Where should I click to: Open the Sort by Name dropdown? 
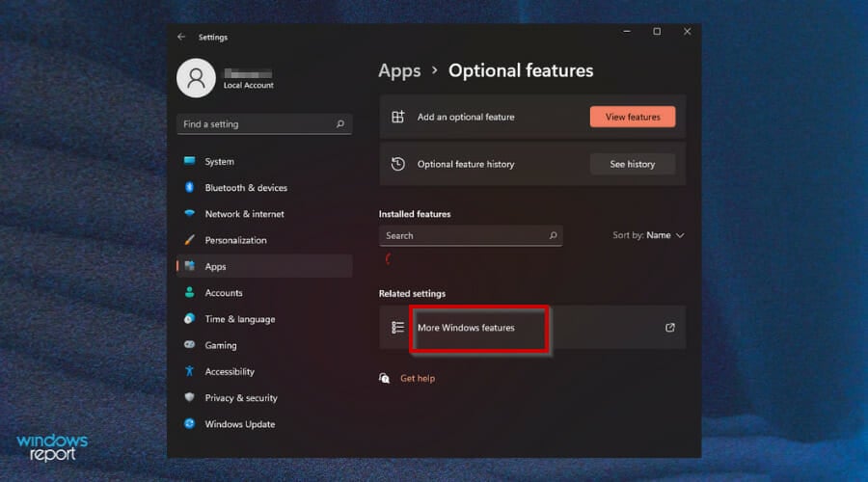tap(648, 235)
